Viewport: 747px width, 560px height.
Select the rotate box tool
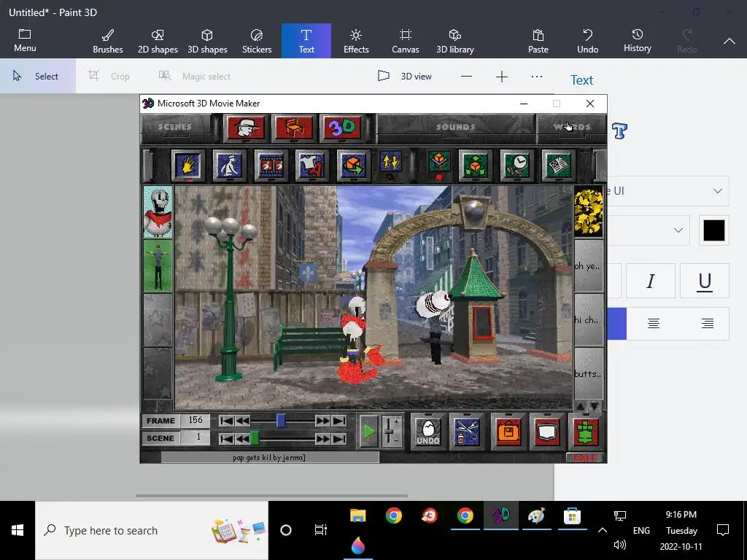[x=353, y=165]
